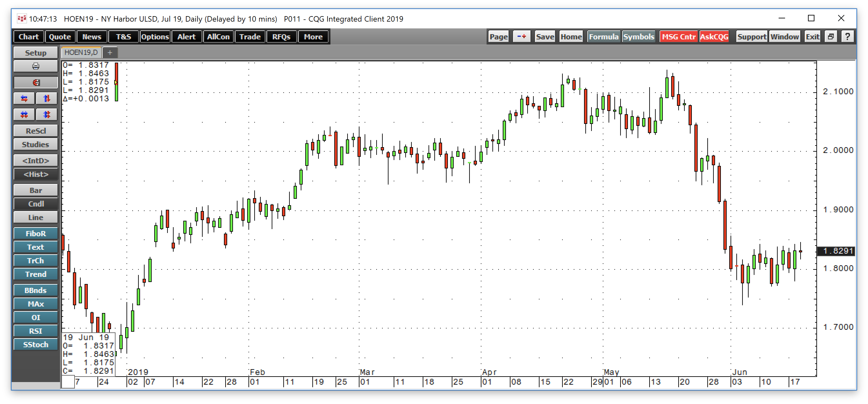Click the Save button
The width and height of the screenshot is (868, 404).
545,36
